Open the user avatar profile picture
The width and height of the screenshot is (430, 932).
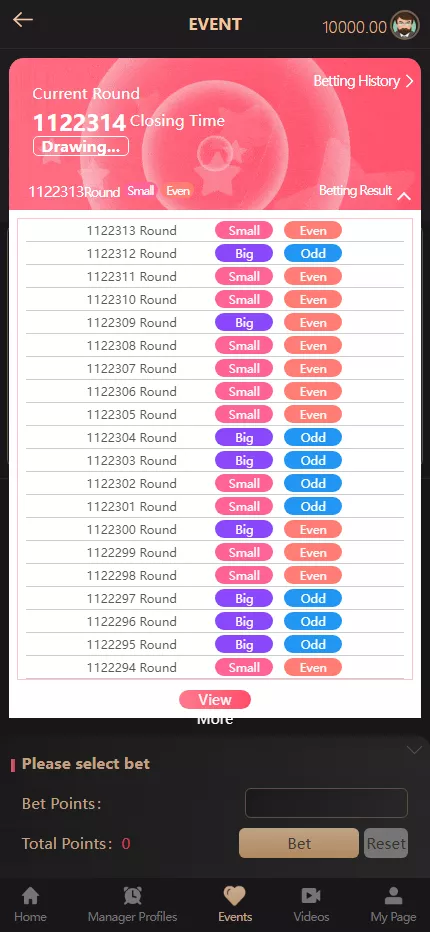(405, 26)
